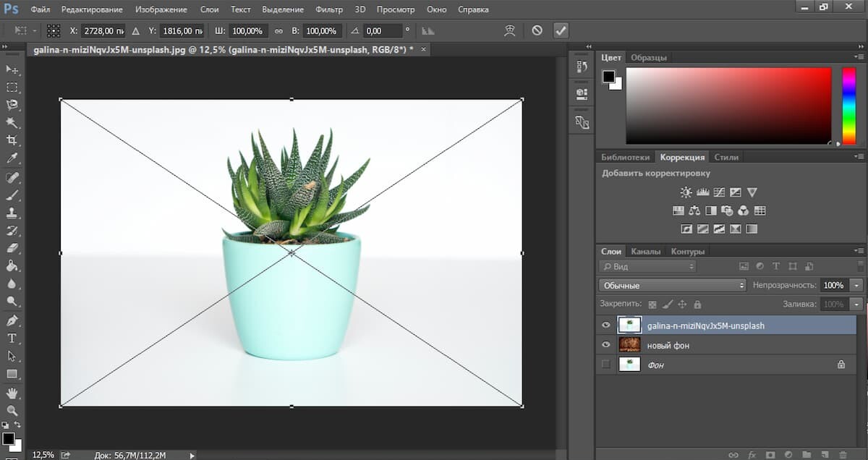Select the Brush tool
This screenshot has height=460, width=868.
[12, 196]
